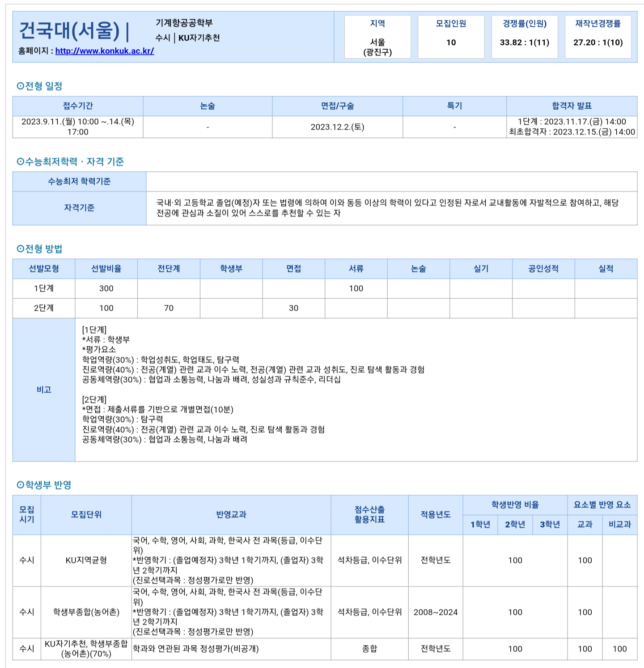Select the 종합 indicator cell
644x668 pixels.
[369, 649]
